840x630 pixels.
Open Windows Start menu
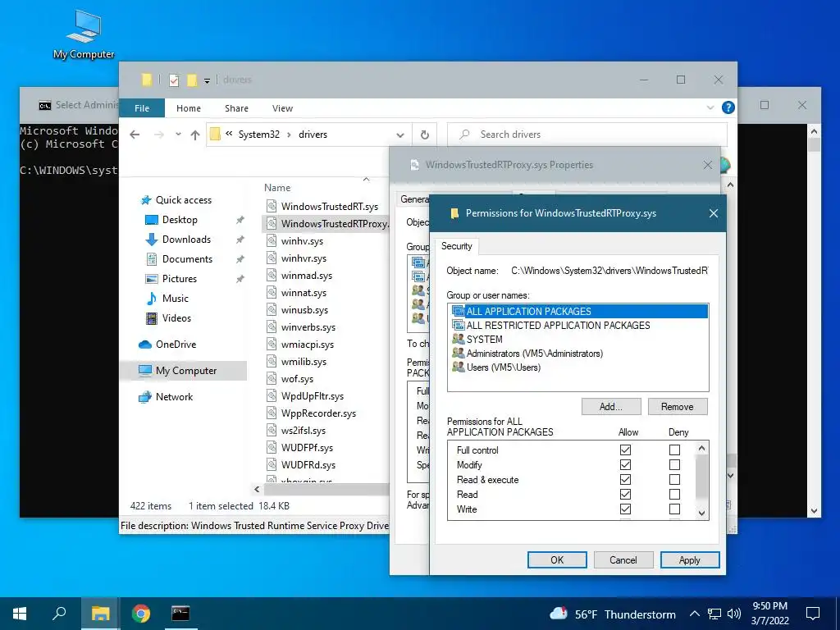[x=20, y=614]
